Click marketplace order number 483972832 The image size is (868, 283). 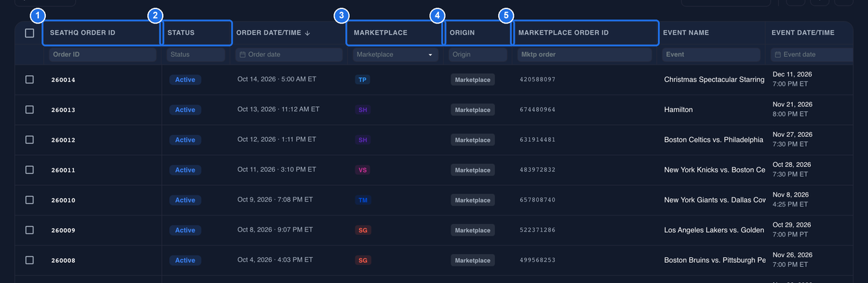click(538, 170)
